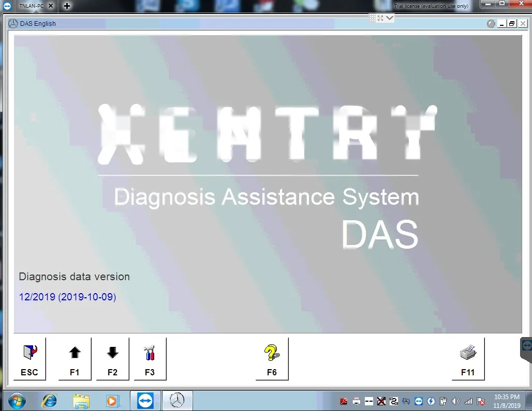
Task: Click the F2 down arrow button
Action: point(112,358)
